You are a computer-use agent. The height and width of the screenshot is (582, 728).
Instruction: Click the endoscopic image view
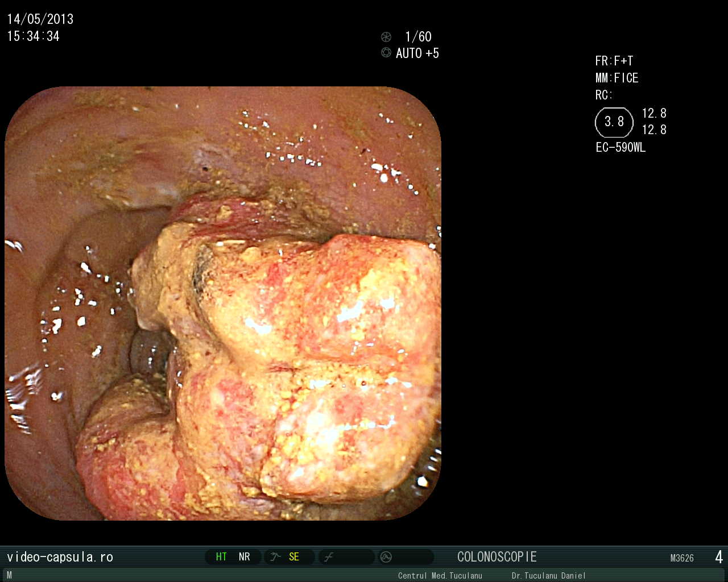(222, 303)
